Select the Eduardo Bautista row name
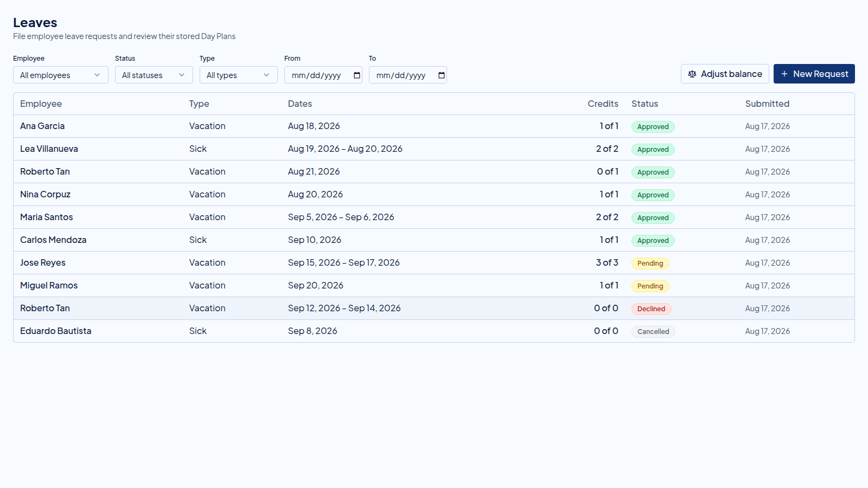This screenshot has width=868, height=488. tap(55, 331)
